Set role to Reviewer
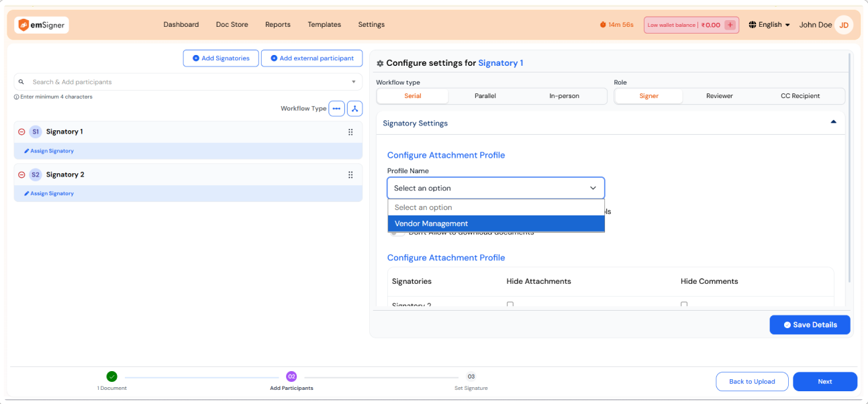The image size is (868, 404). (719, 96)
